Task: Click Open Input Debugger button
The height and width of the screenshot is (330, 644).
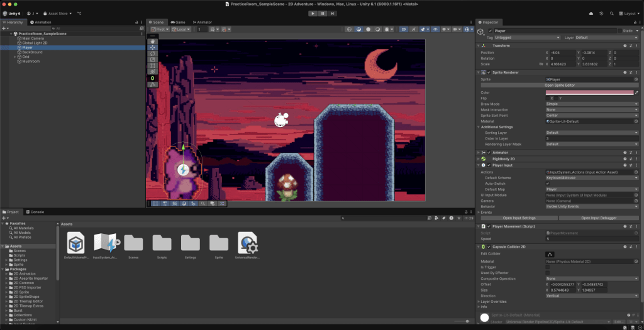Action: (x=598, y=217)
